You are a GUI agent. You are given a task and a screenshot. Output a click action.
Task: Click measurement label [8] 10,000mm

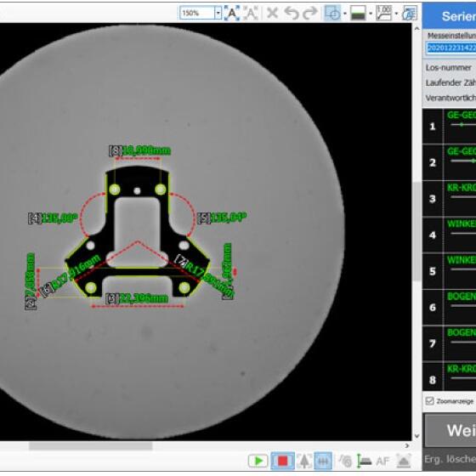140,150
